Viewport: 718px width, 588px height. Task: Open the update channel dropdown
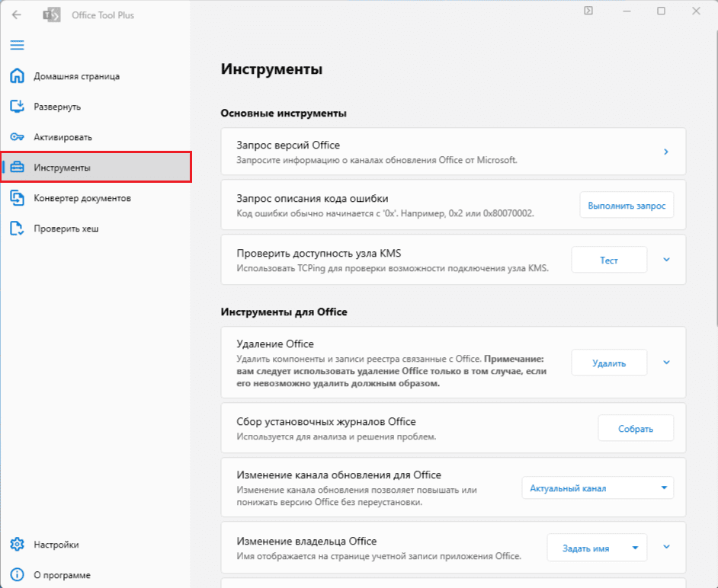(x=598, y=488)
